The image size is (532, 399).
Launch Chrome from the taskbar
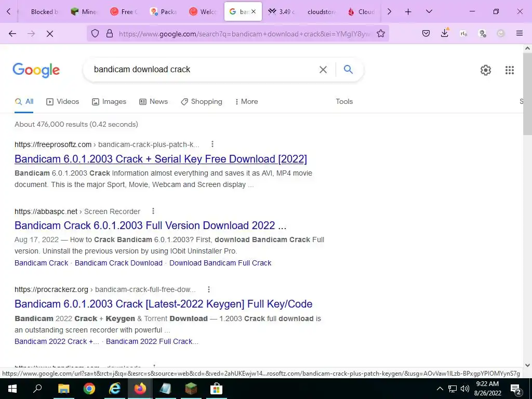[x=89, y=389]
